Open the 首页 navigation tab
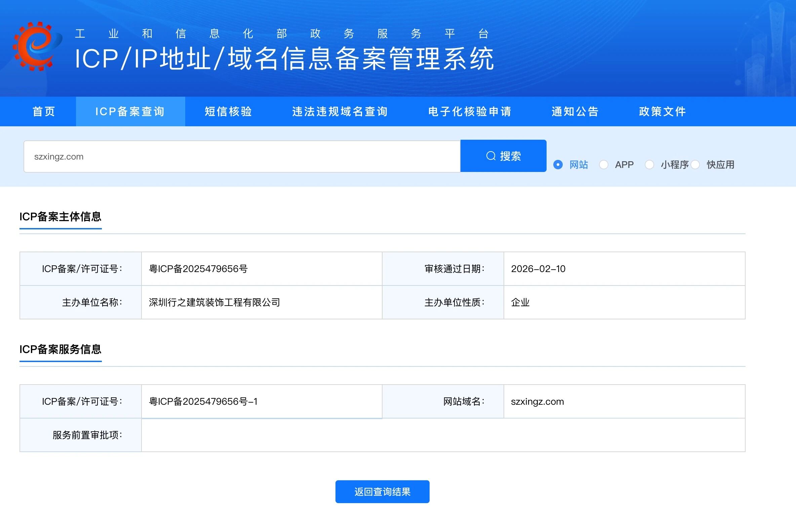Viewport: 796px width, 532px height. (44, 112)
